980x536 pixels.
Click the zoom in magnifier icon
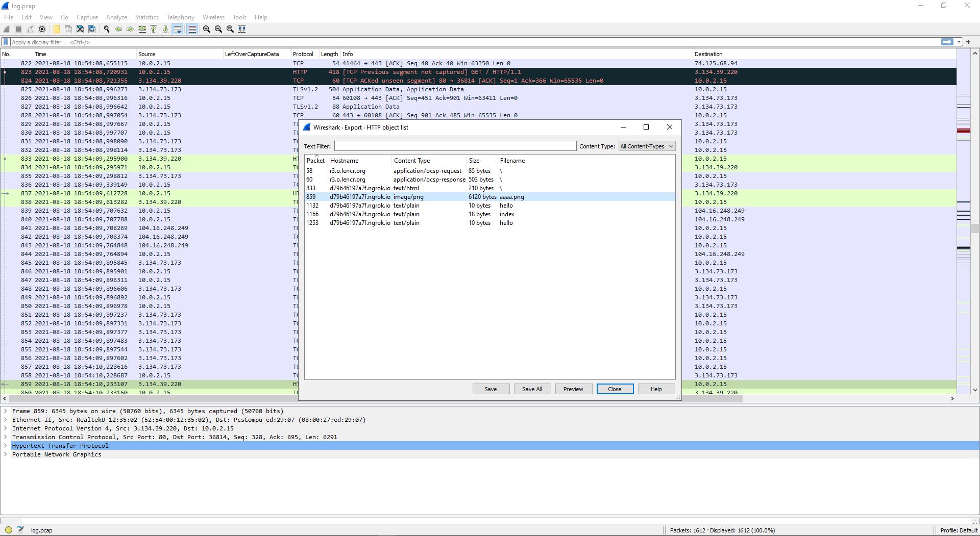(207, 29)
